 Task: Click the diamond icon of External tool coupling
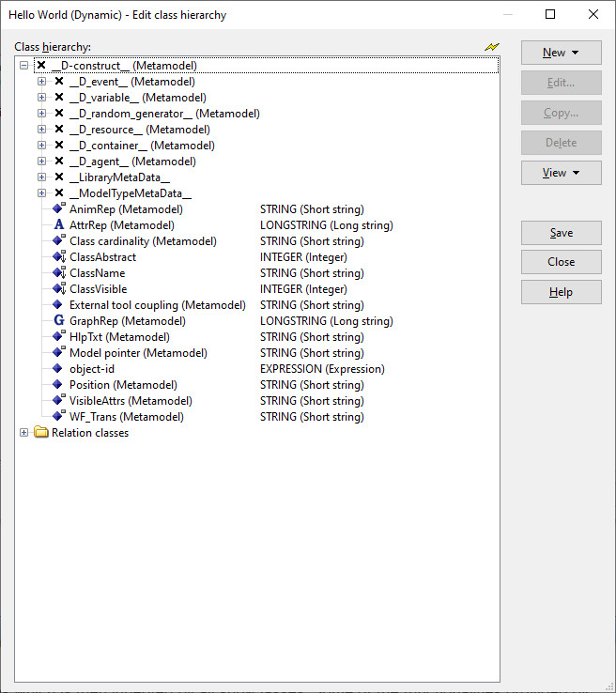pos(57,304)
